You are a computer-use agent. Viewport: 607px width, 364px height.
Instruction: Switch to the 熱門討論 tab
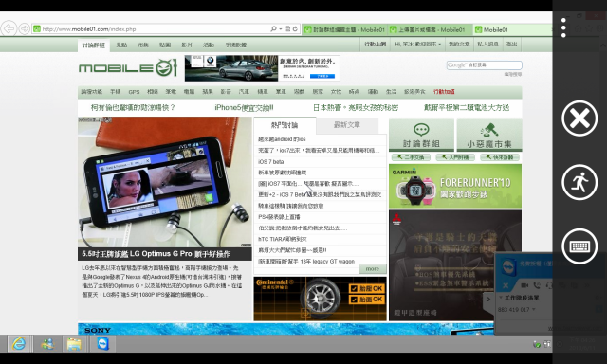click(x=285, y=125)
